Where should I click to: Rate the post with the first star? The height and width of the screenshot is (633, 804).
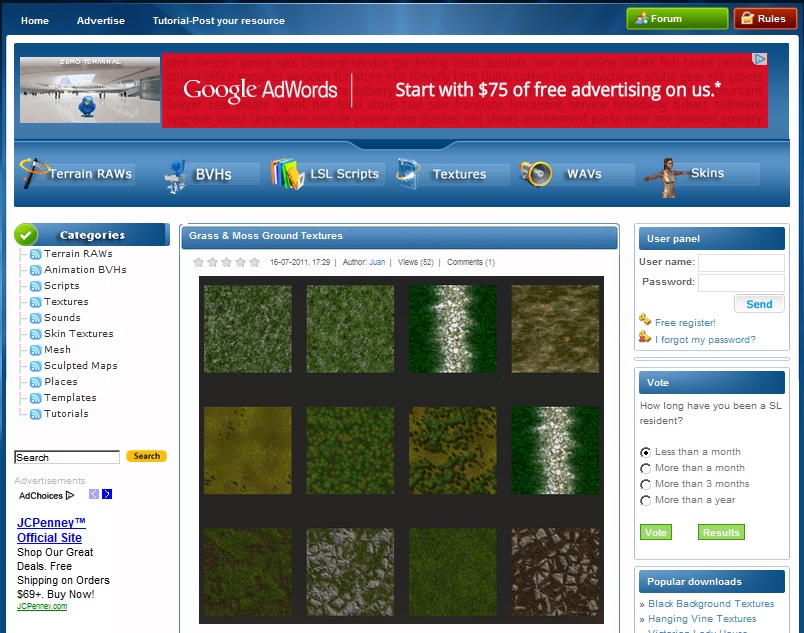(x=198, y=262)
